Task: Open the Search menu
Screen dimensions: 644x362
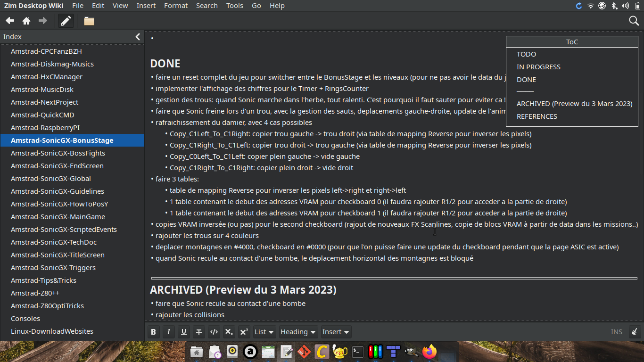Action: coord(207,6)
